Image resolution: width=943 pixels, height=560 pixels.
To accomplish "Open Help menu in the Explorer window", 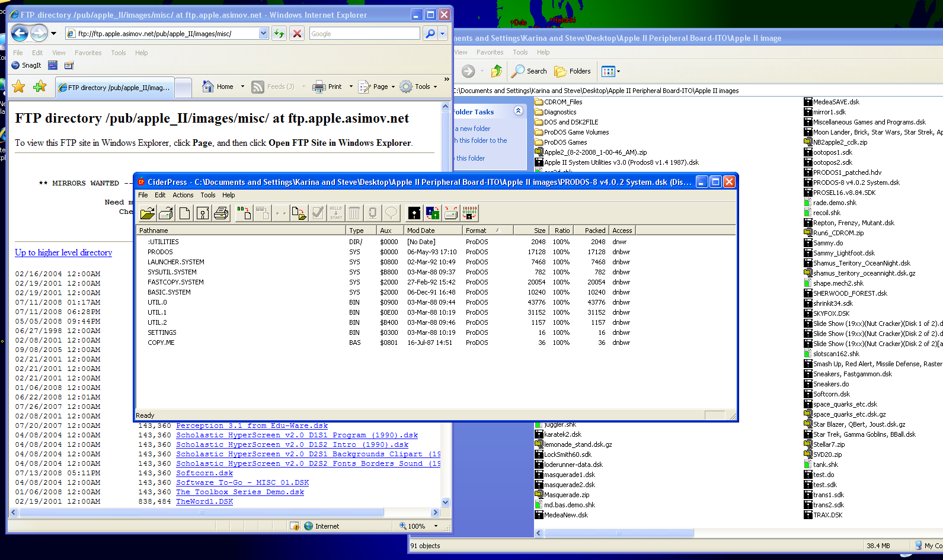I will [x=544, y=52].
